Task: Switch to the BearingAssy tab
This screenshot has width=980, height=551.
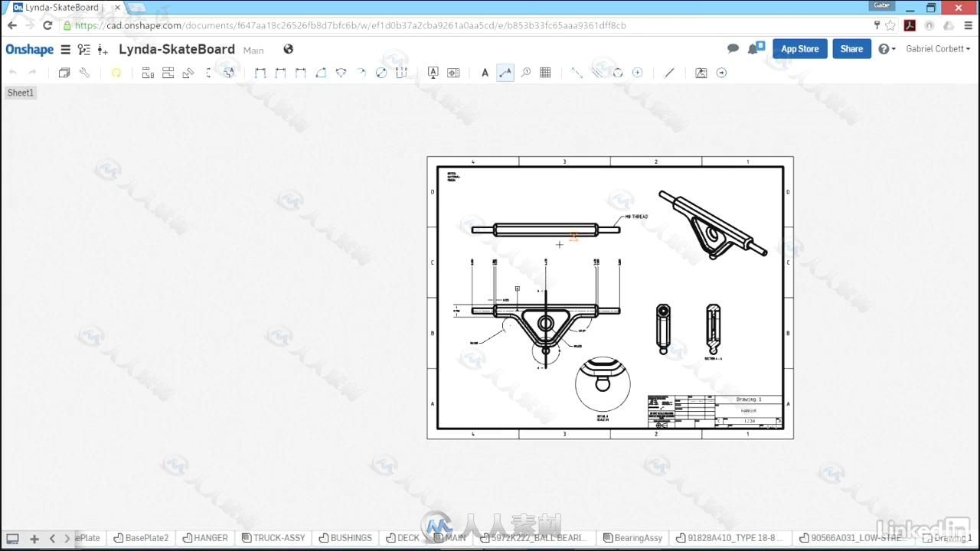Action: [x=632, y=538]
